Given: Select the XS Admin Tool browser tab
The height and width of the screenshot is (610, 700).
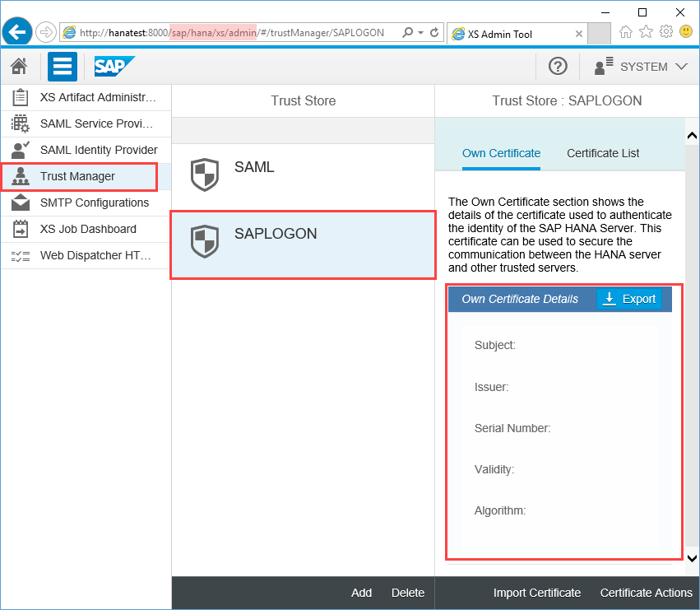Looking at the screenshot, I should (517, 34).
